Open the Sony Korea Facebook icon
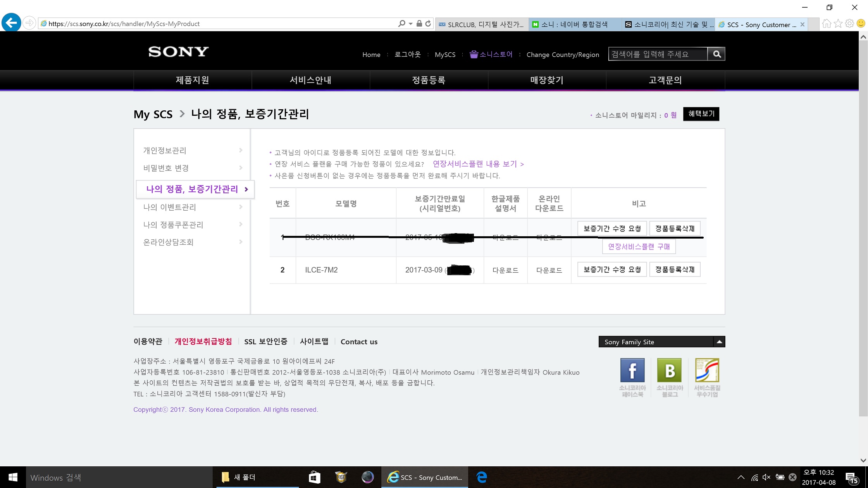The image size is (868, 488). point(632,371)
